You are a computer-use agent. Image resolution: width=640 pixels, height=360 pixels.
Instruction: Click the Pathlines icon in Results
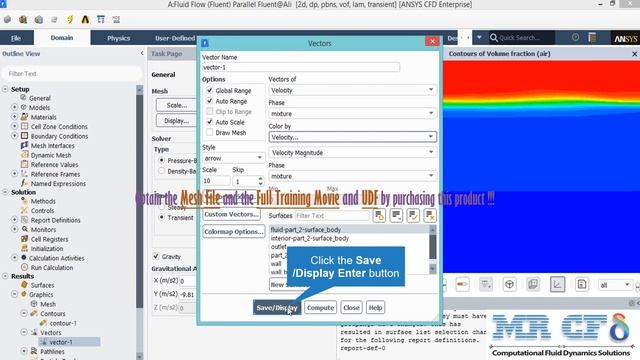click(x=34, y=351)
